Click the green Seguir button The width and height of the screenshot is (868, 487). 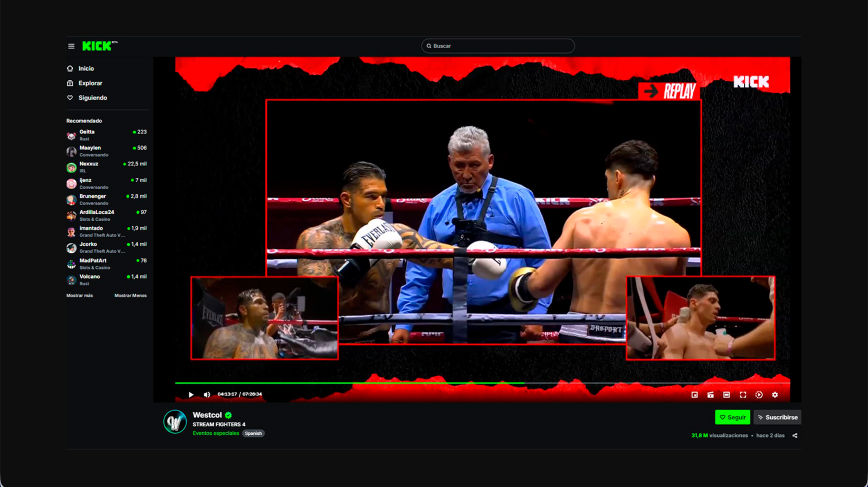[x=732, y=417]
